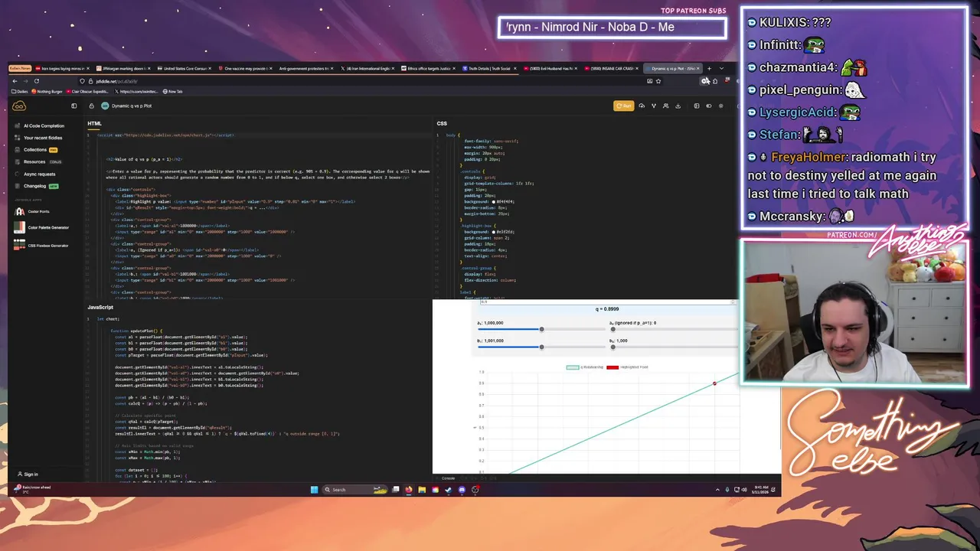Toggle the preview eye icon in toolbar
Screen dimensions: 980x551
(x=709, y=106)
